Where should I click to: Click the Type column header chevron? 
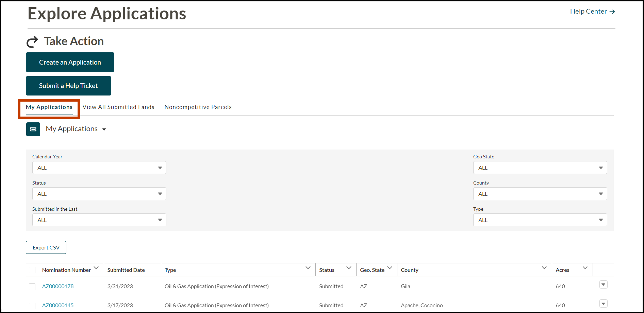(308, 268)
